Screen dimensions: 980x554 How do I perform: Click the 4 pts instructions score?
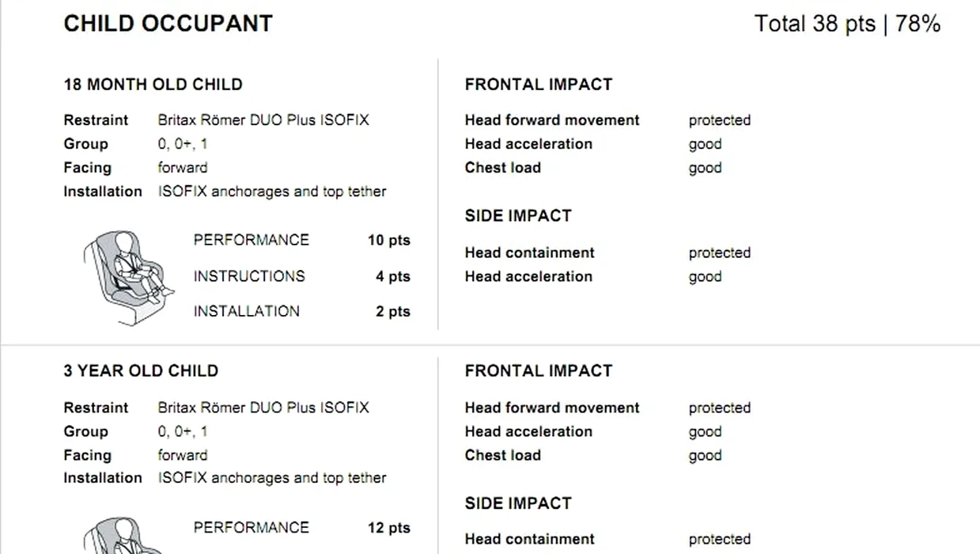click(x=392, y=277)
